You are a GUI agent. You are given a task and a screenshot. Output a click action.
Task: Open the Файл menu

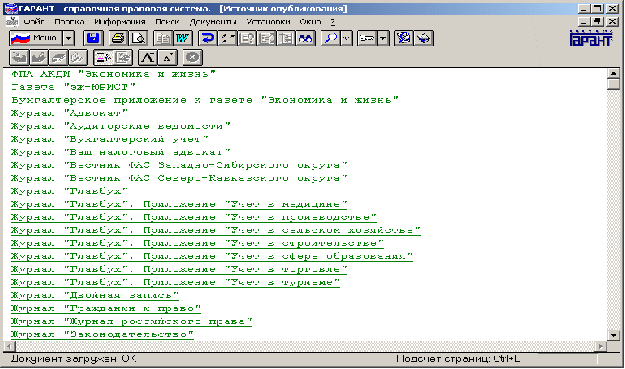point(34,22)
